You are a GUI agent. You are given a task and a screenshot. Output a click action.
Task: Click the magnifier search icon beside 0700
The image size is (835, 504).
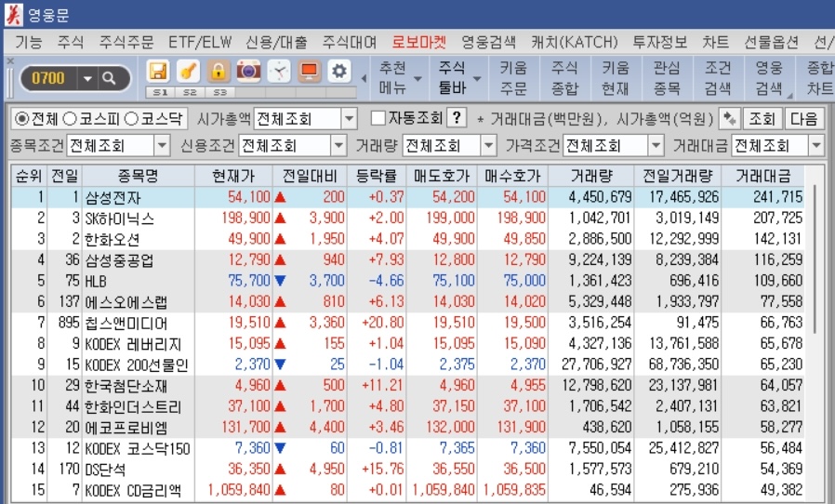(x=109, y=79)
